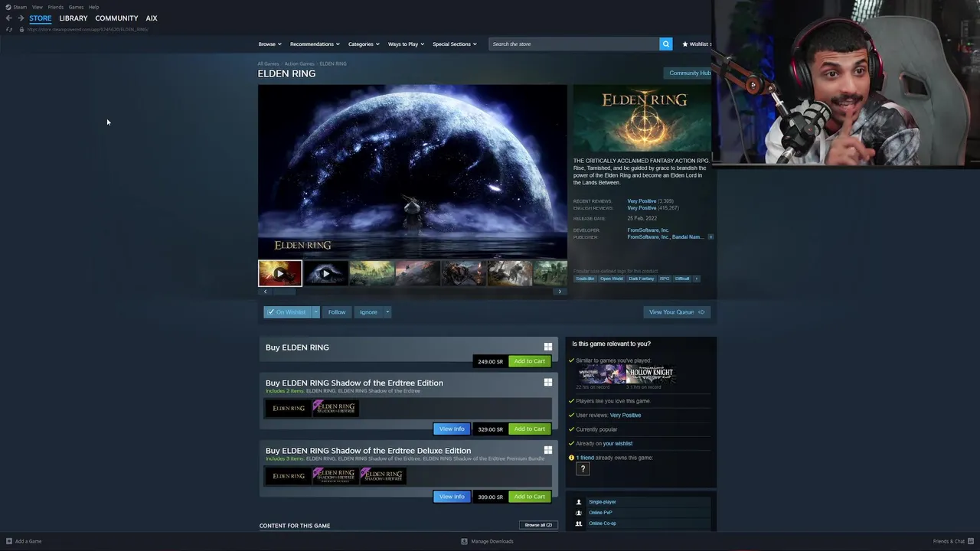Screen dimensions: 980x551
Task: Click Windows icon on Deluxe Edition bundle
Action: coord(547,450)
